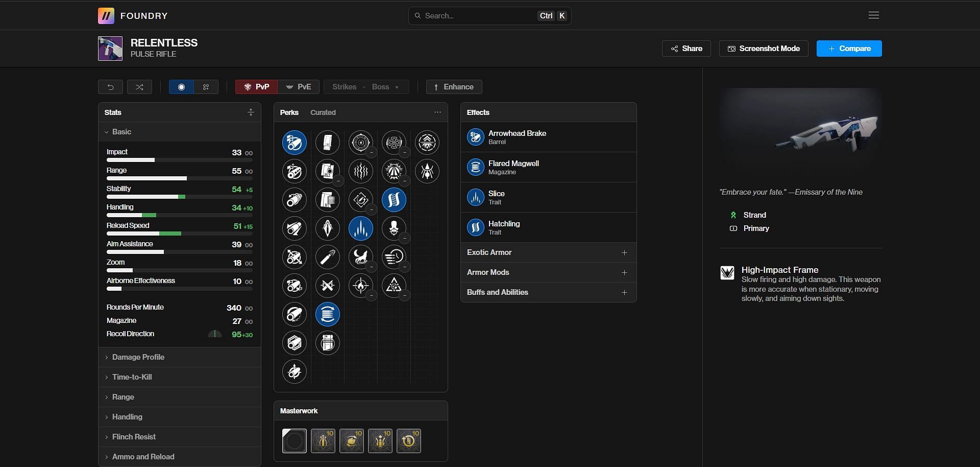Select the Full Bore barrel perk

[295, 286]
